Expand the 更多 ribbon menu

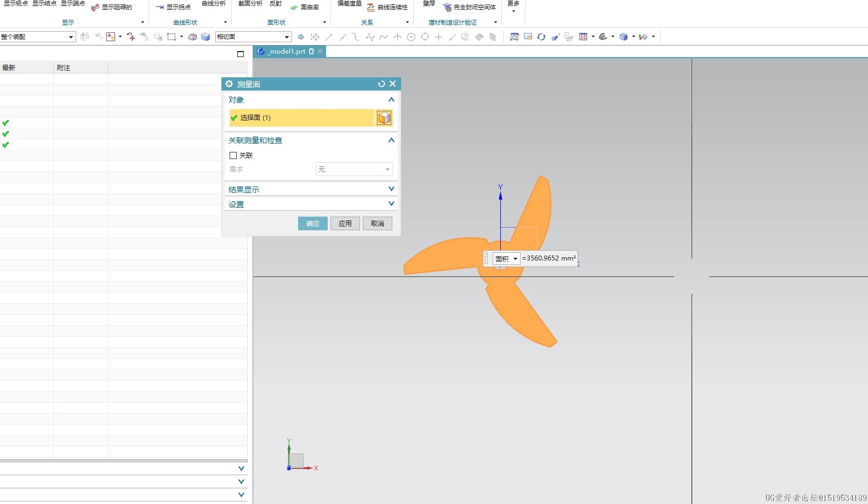coord(513,6)
